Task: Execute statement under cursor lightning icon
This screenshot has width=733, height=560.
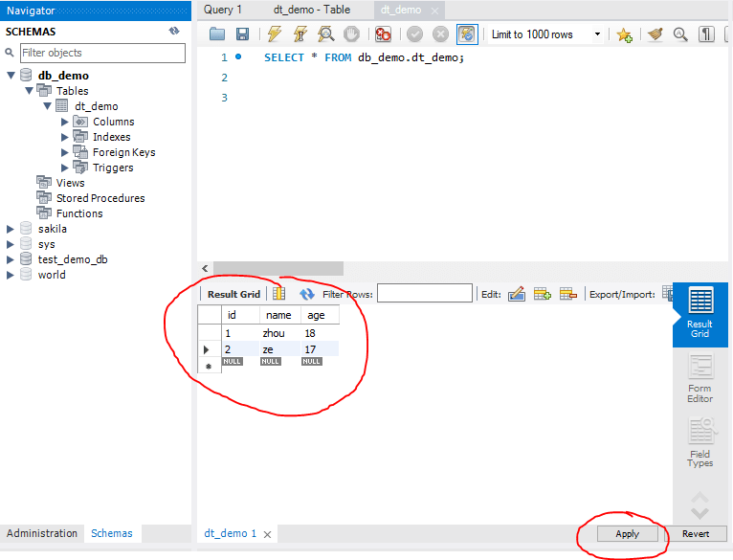Action: pos(300,34)
